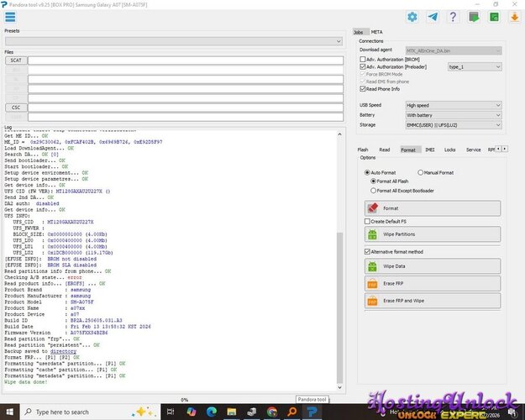Open Google Chrome from the taskbar
Image resolution: width=525 pixels, height=420 pixels.
(x=272, y=412)
